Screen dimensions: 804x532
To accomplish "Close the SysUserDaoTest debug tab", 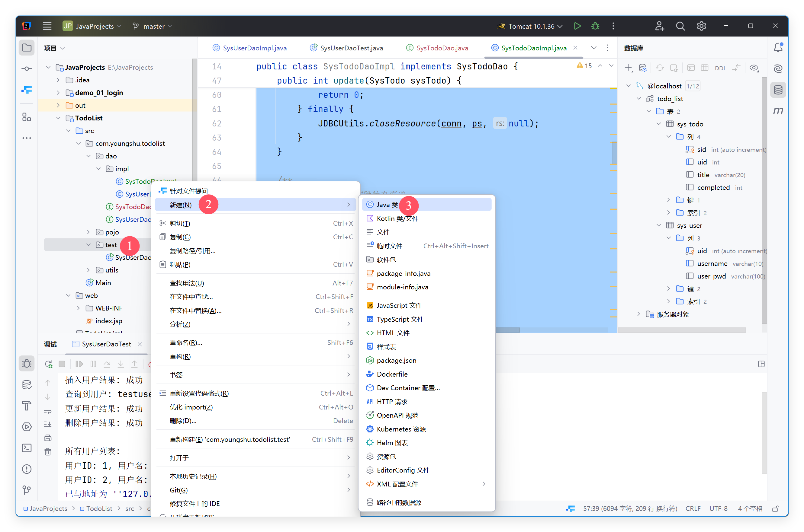I will 140,344.
